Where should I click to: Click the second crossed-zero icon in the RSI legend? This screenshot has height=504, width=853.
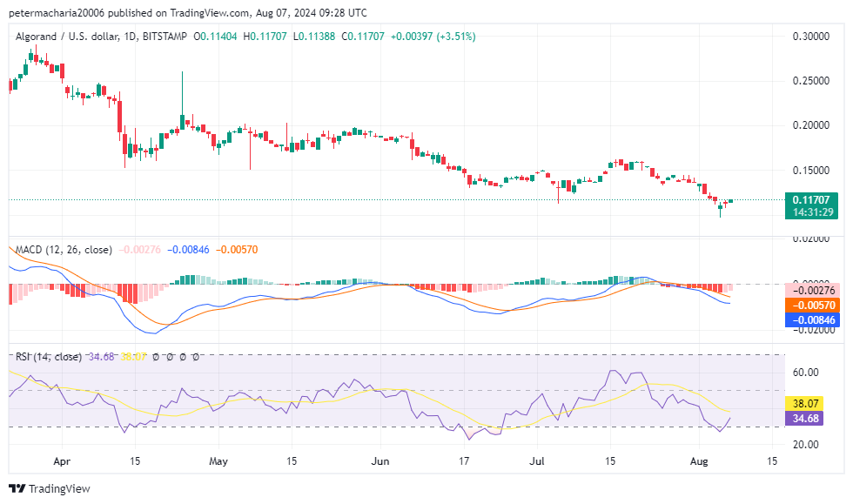pos(169,355)
